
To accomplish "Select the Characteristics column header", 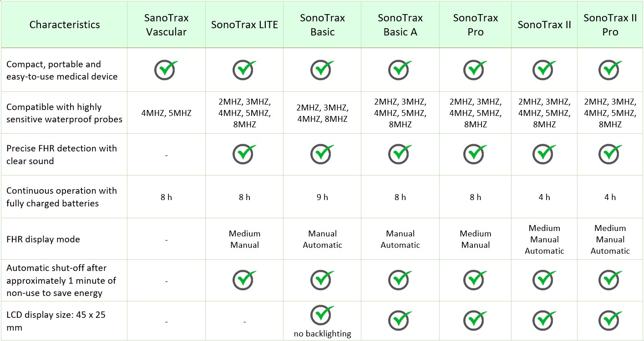I will pyautogui.click(x=65, y=25).
